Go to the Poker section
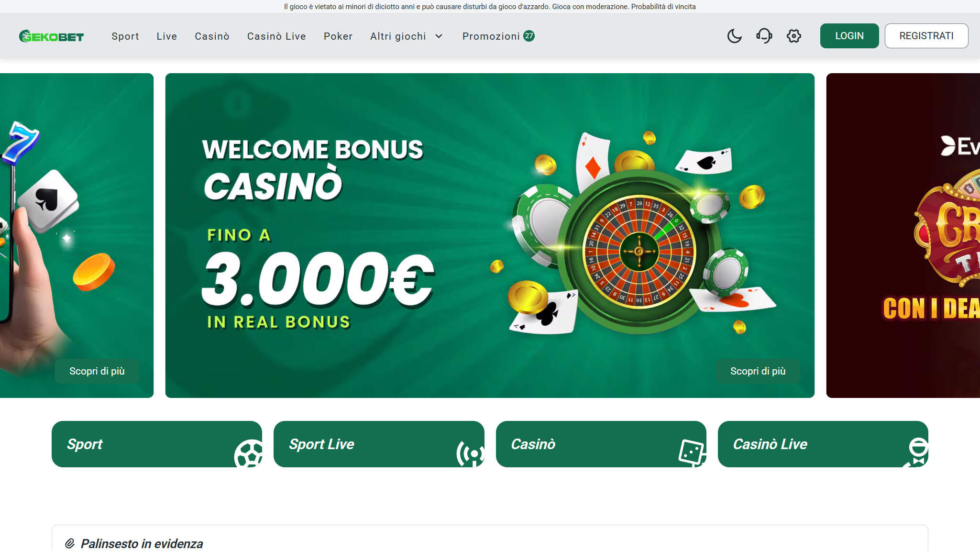This screenshot has height=551, width=980. click(338, 36)
